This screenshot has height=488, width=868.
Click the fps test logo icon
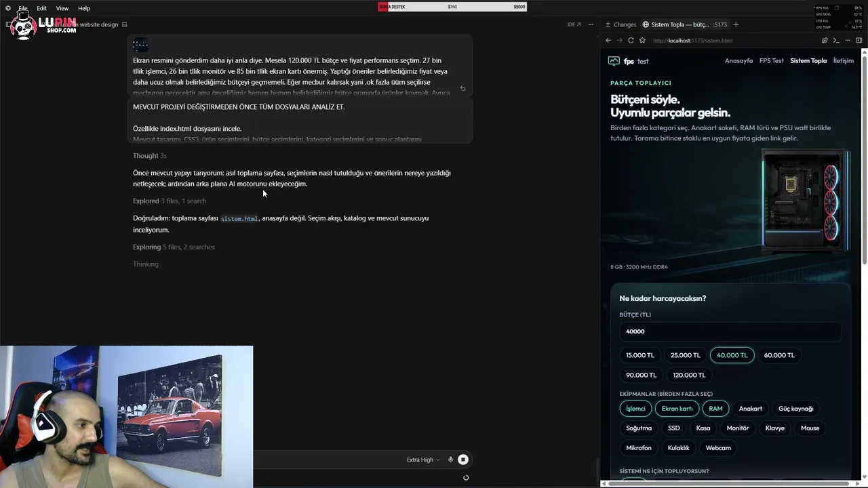(614, 61)
